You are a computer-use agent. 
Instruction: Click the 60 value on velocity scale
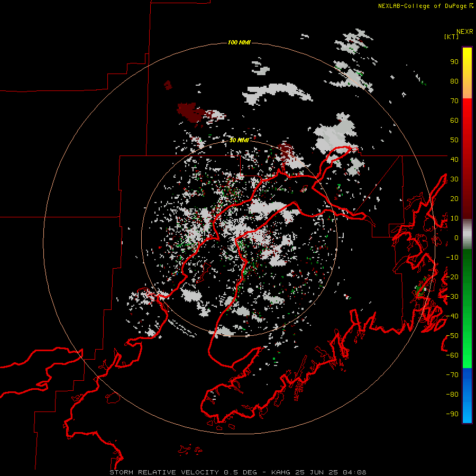tap(454, 121)
